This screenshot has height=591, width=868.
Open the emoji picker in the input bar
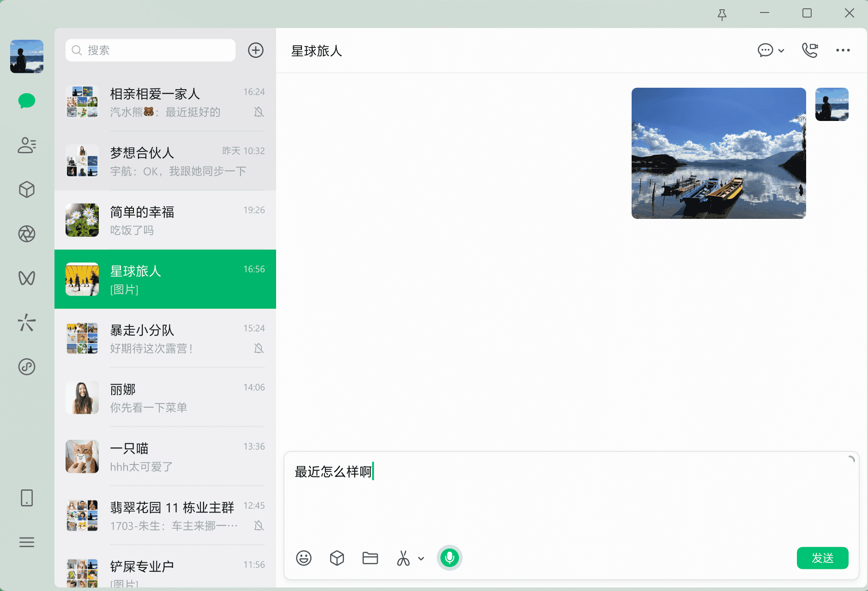coord(303,558)
